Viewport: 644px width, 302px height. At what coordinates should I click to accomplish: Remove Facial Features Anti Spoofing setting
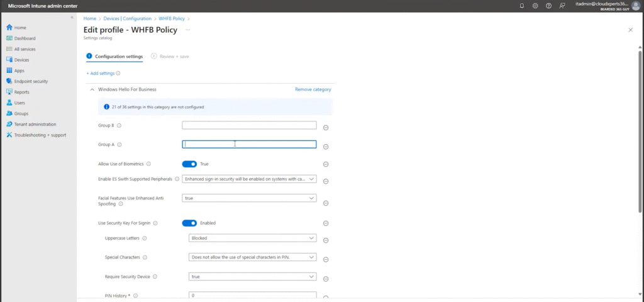point(326,203)
